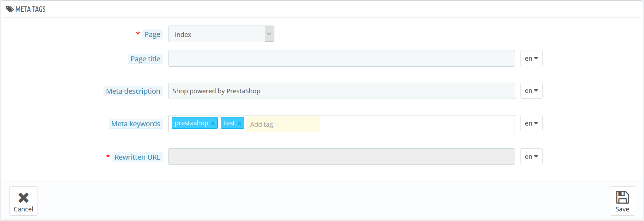Click the Rewritten URL label
This screenshot has height=221, width=644.
click(x=137, y=157)
